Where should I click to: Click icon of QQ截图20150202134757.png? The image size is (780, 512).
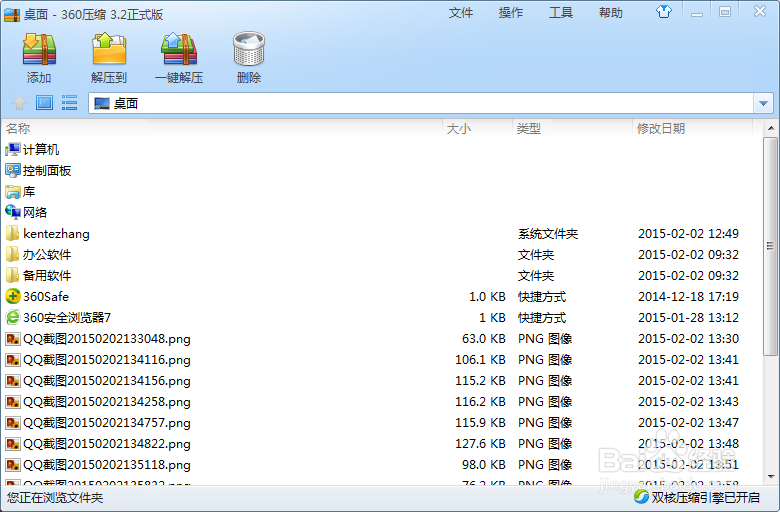pos(13,423)
